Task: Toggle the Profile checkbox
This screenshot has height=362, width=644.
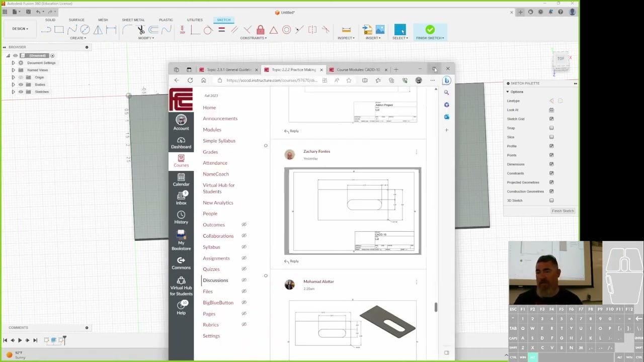Action: [551, 146]
